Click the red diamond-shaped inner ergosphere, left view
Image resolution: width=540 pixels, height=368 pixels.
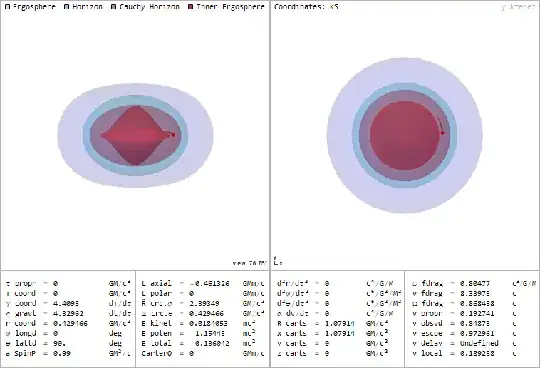coord(136,135)
